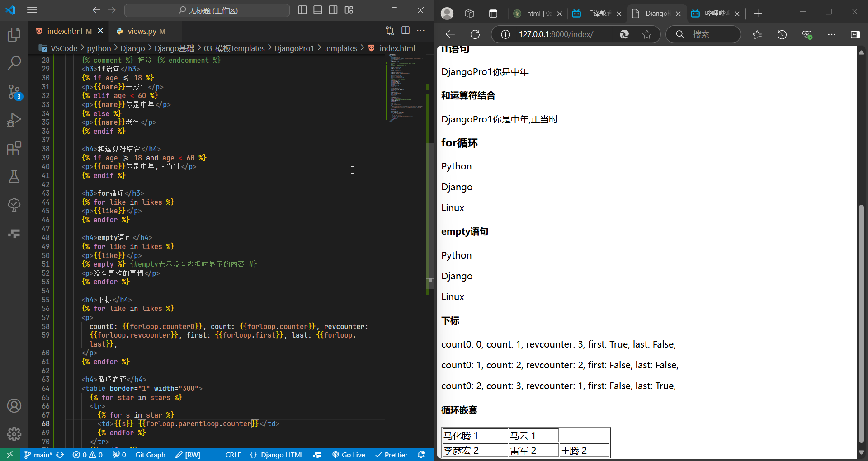This screenshot has height=461, width=868.
Task: Switch to the views.py editor tab
Action: pyautogui.click(x=142, y=31)
